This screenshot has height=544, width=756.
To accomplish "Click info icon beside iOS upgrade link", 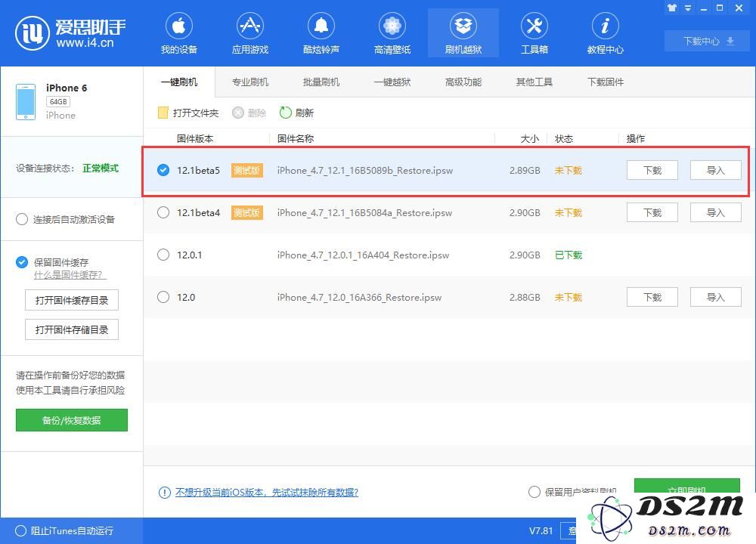I will click(164, 493).
